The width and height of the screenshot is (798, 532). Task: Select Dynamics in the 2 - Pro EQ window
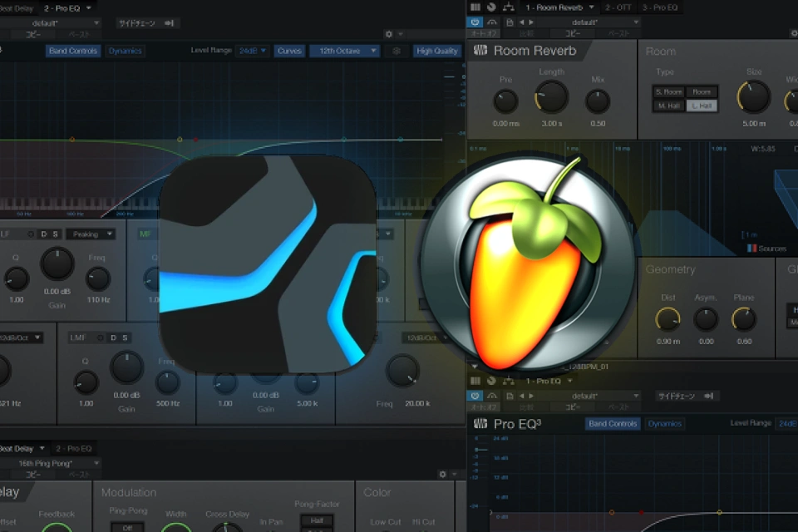click(126, 51)
